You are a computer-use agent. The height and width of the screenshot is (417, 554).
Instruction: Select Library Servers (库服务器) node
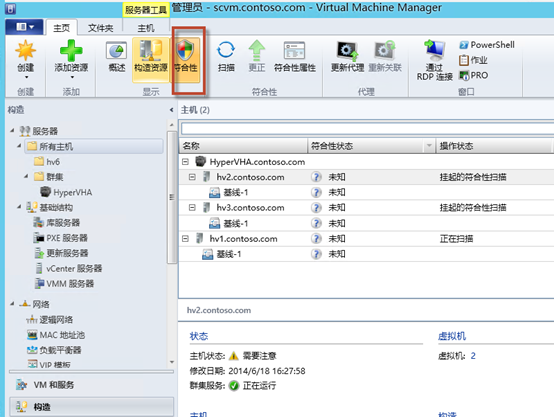click(57, 222)
